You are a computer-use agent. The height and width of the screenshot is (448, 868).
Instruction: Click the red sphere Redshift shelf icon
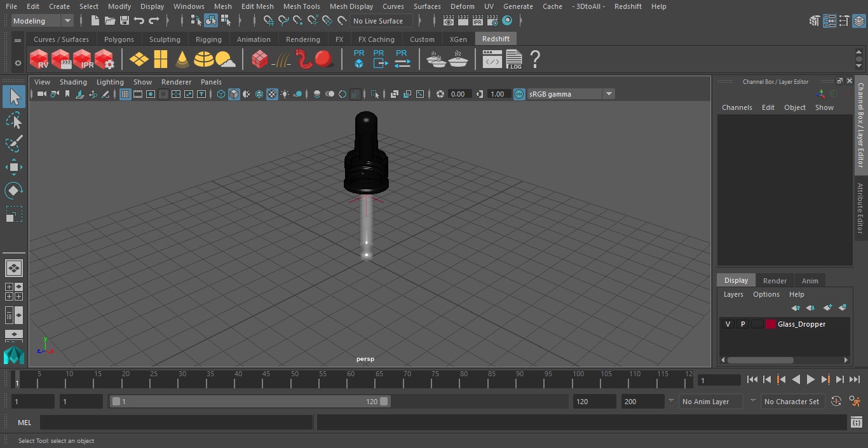324,59
